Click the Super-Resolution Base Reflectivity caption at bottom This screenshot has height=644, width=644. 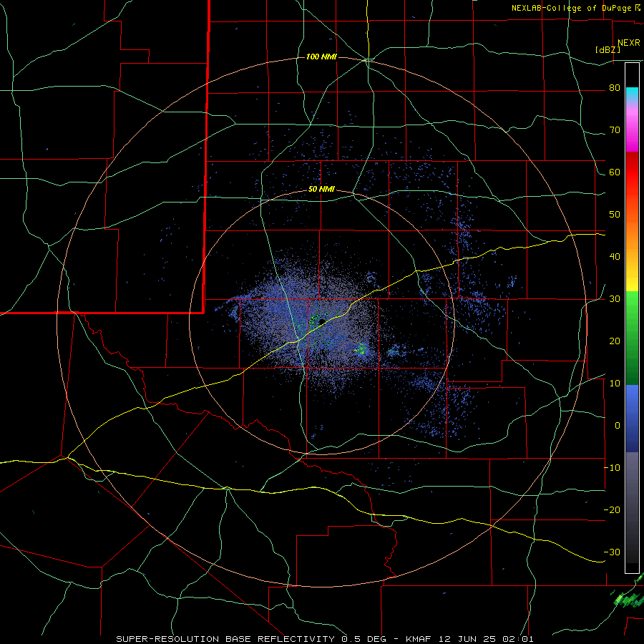[325, 639]
